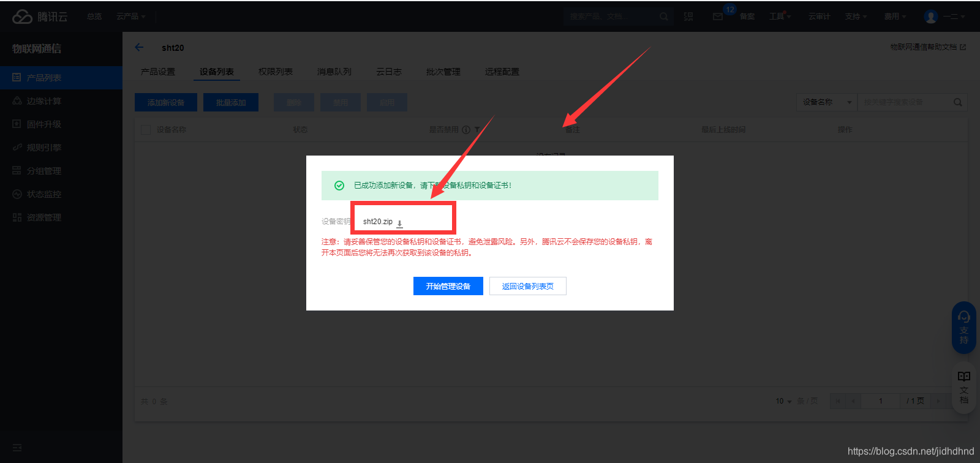This screenshot has width=980, height=463.
Task: Click the 产品列表 sidebar icon
Action: coord(17,78)
